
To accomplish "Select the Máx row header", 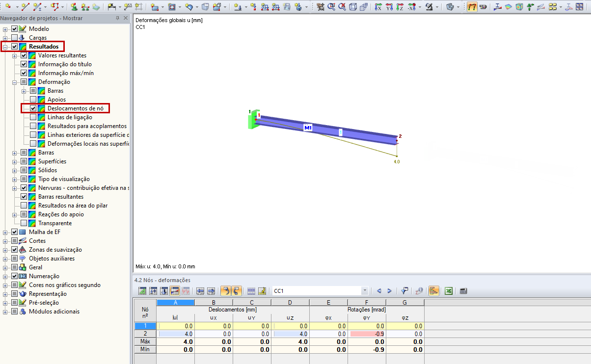I will 145,341.
